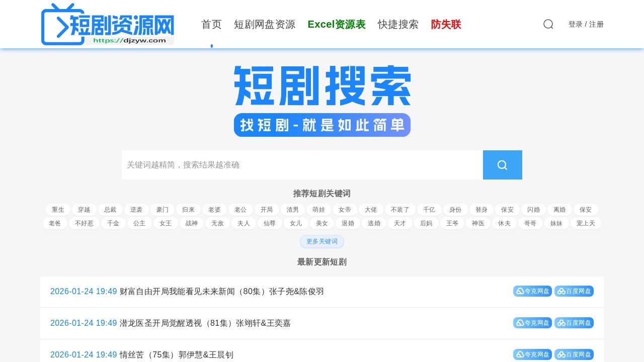Open 百度网盘 link for 财富自由开局 drama
The height and width of the screenshot is (362, 644).
tap(574, 291)
